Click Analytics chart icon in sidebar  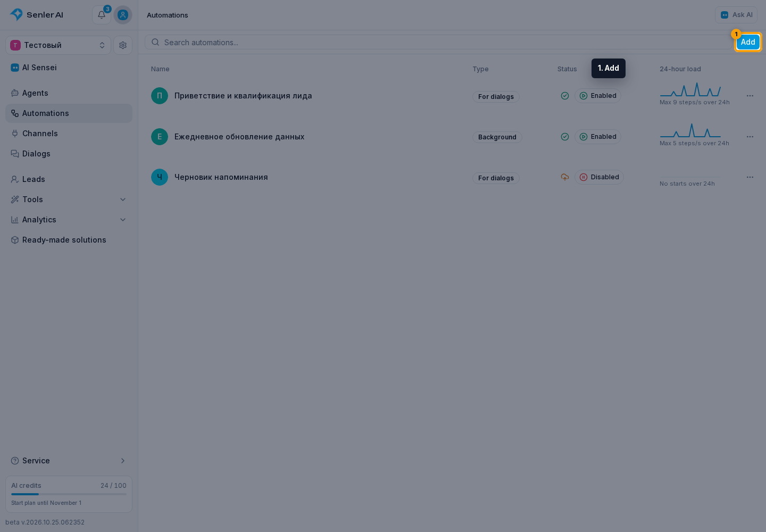pyautogui.click(x=15, y=220)
